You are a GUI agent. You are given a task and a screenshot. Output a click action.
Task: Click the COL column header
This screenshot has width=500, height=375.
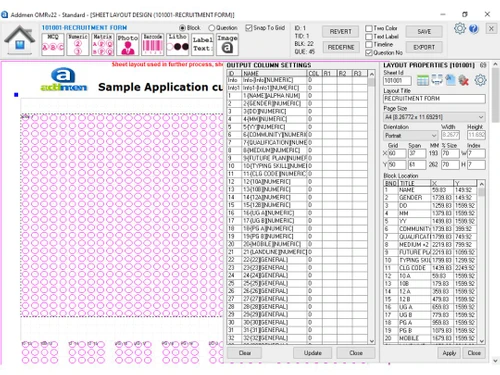coord(314,73)
